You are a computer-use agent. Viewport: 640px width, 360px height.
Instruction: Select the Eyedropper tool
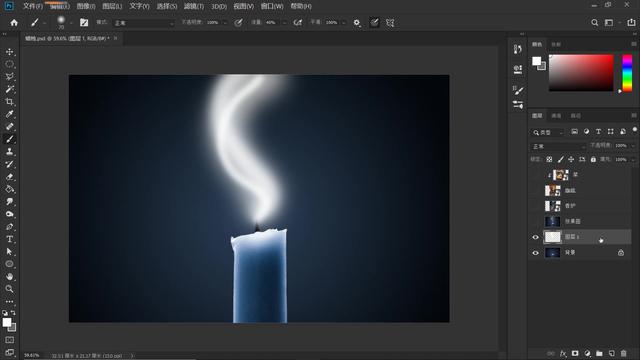click(x=9, y=114)
